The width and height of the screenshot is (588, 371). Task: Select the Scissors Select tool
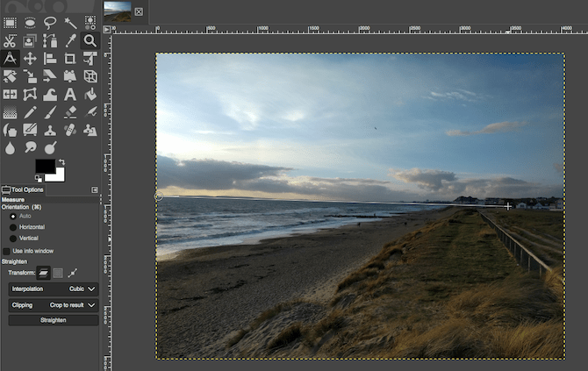(x=10, y=40)
